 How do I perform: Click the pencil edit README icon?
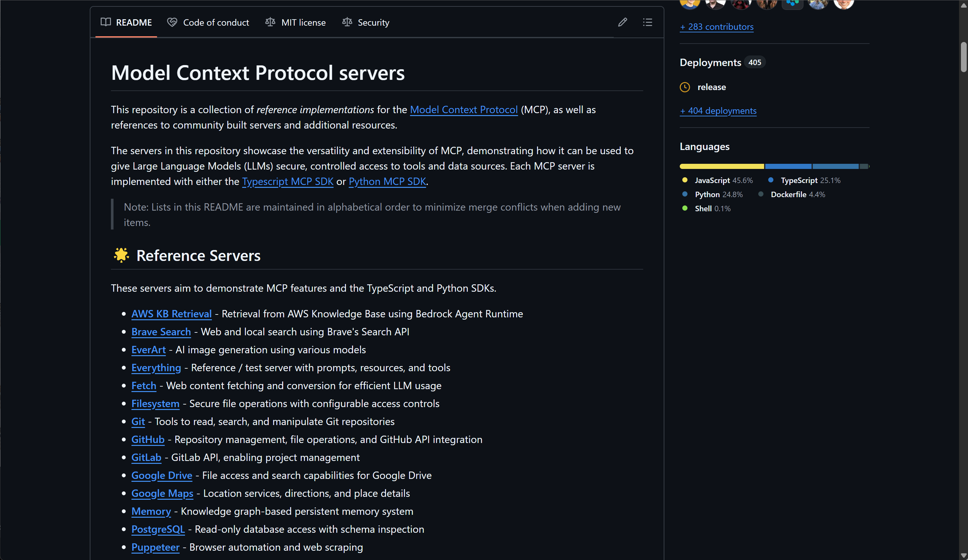(x=622, y=22)
